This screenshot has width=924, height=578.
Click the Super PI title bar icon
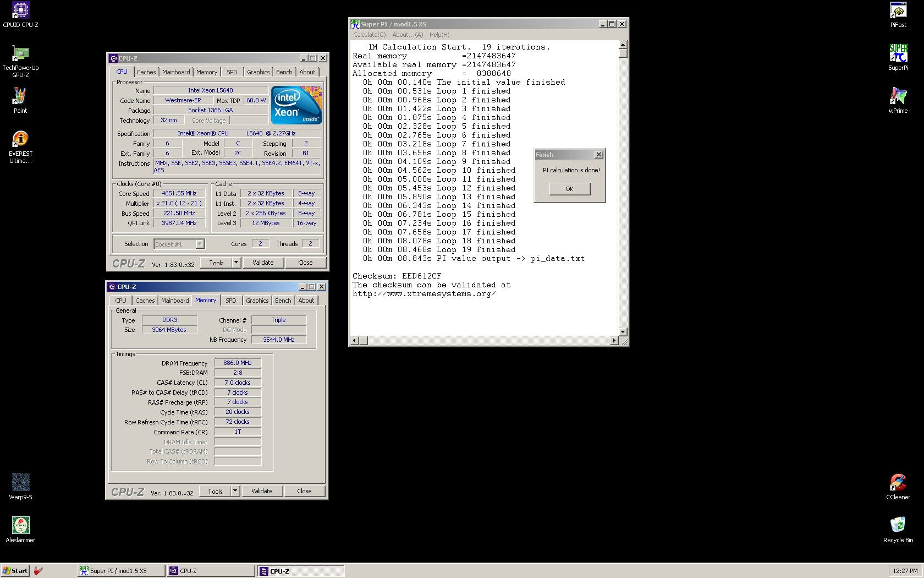pyautogui.click(x=355, y=24)
